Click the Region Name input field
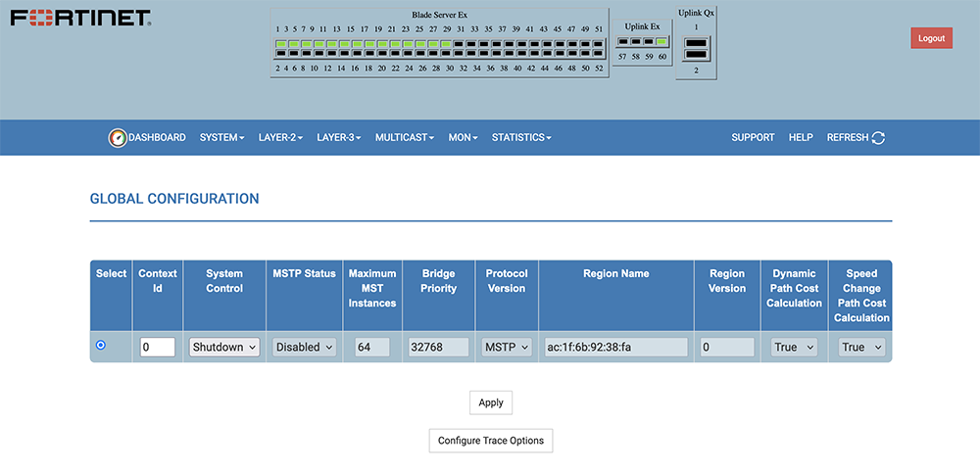Image resolution: width=980 pixels, height=471 pixels. (x=616, y=347)
